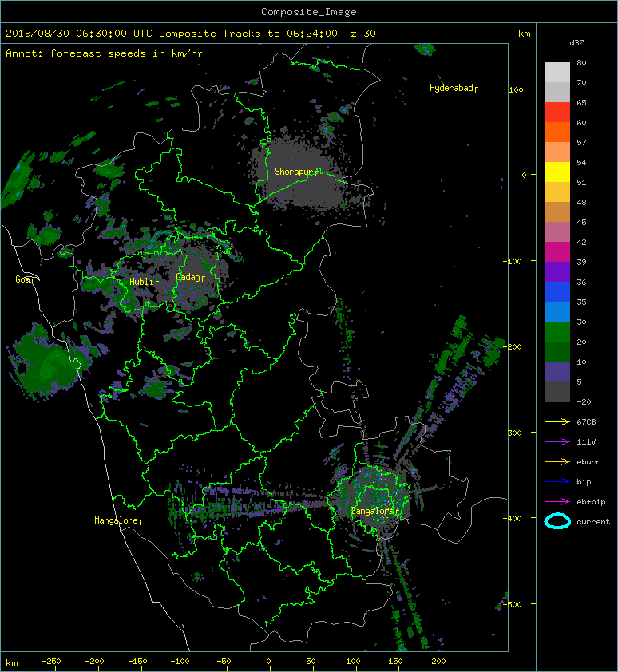Click the magenta eb+bip arrow in legend

click(x=557, y=501)
